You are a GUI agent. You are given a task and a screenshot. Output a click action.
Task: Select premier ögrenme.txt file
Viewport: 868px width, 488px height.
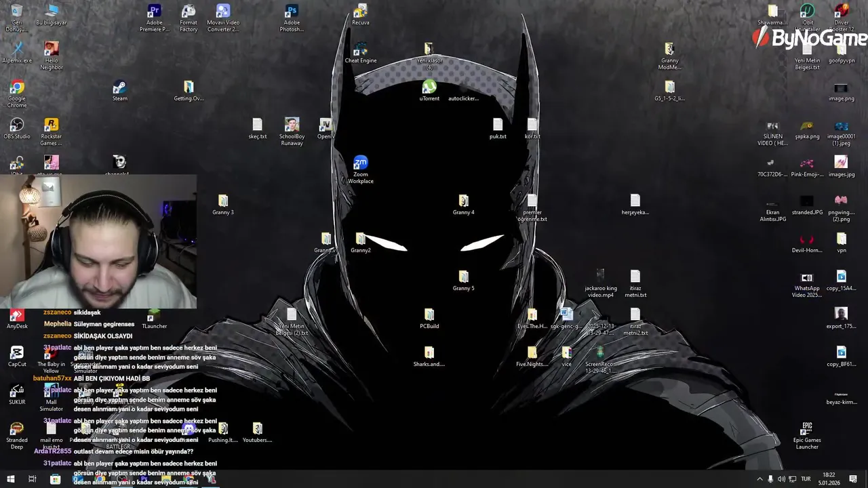[532, 207]
